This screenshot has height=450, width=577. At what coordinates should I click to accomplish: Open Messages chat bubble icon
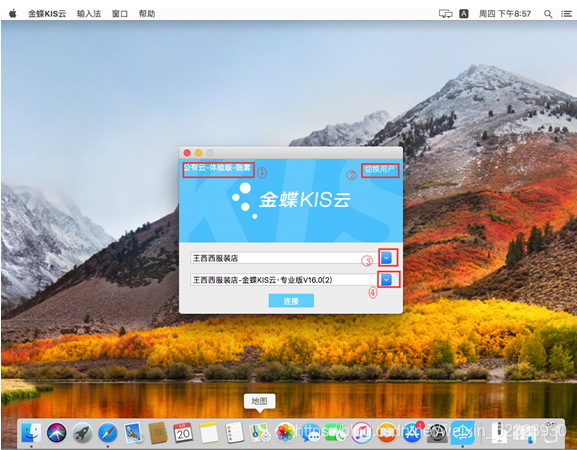point(310,432)
